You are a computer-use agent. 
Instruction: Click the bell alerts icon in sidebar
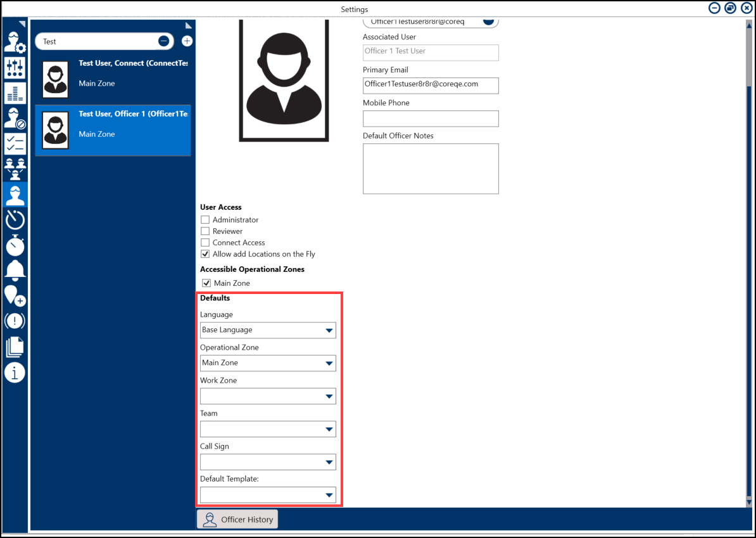pyautogui.click(x=15, y=270)
